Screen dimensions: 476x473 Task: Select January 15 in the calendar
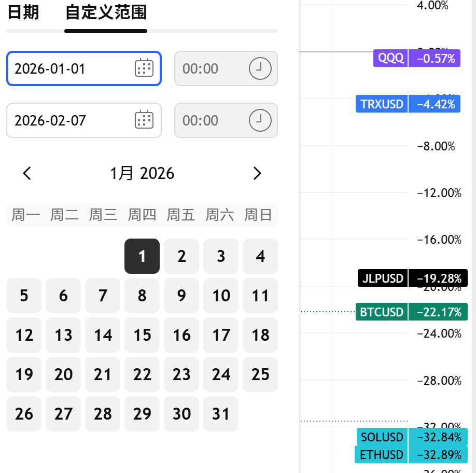(x=142, y=335)
